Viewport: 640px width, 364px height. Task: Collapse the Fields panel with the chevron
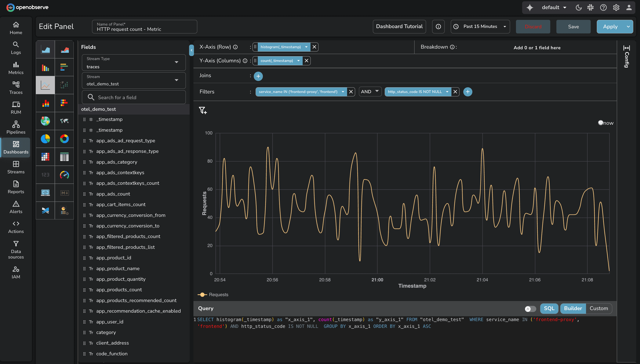(191, 50)
